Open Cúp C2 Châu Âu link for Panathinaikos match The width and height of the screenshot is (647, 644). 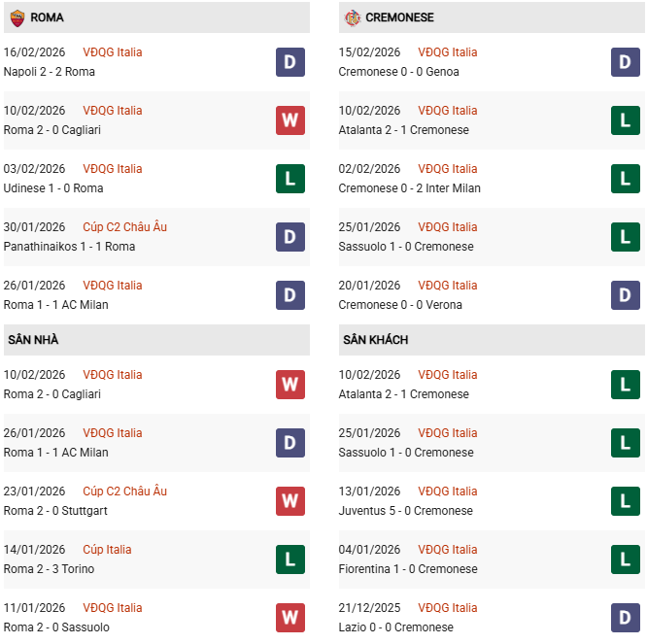[124, 227]
